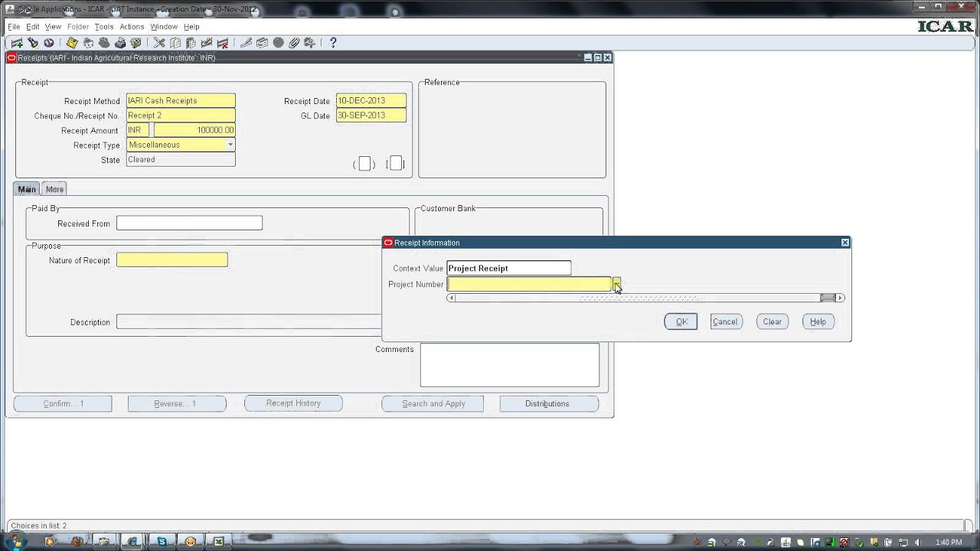980x551 pixels.
Task: Click the Distributions button
Action: [548, 403]
